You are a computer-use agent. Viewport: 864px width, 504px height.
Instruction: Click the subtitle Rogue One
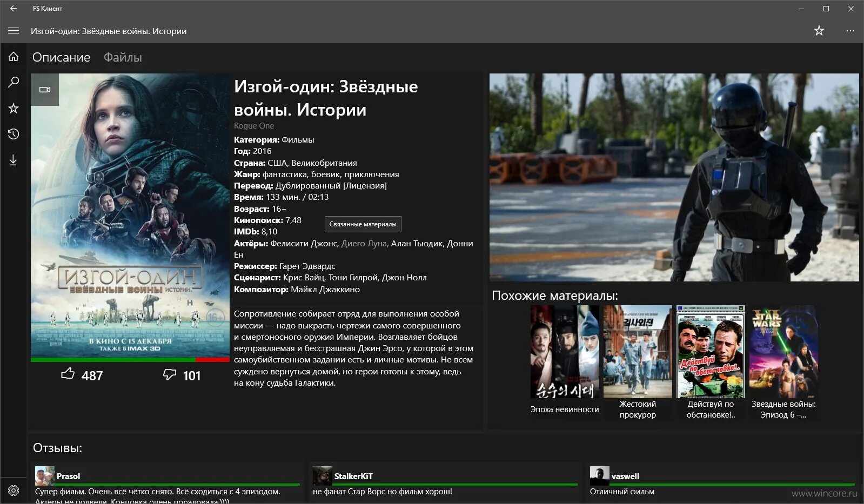point(254,126)
